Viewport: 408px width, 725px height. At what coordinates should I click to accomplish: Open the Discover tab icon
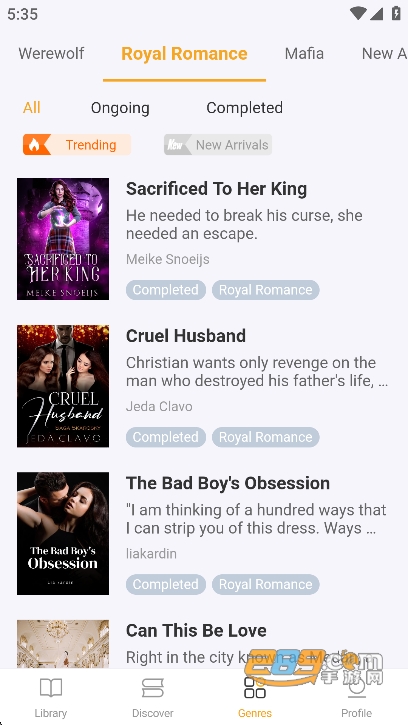click(153, 688)
